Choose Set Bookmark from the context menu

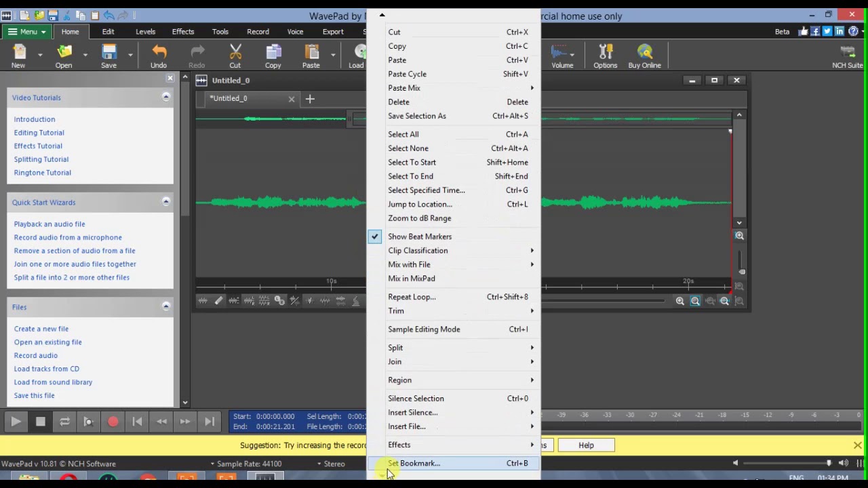pyautogui.click(x=454, y=464)
